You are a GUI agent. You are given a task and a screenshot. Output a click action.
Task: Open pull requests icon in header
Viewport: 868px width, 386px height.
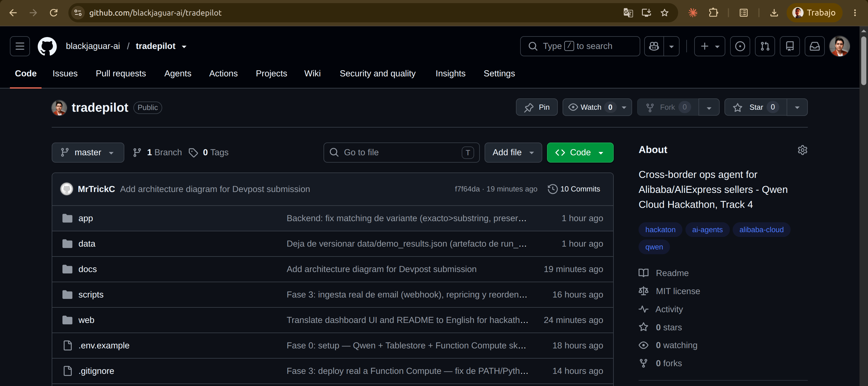(x=765, y=46)
